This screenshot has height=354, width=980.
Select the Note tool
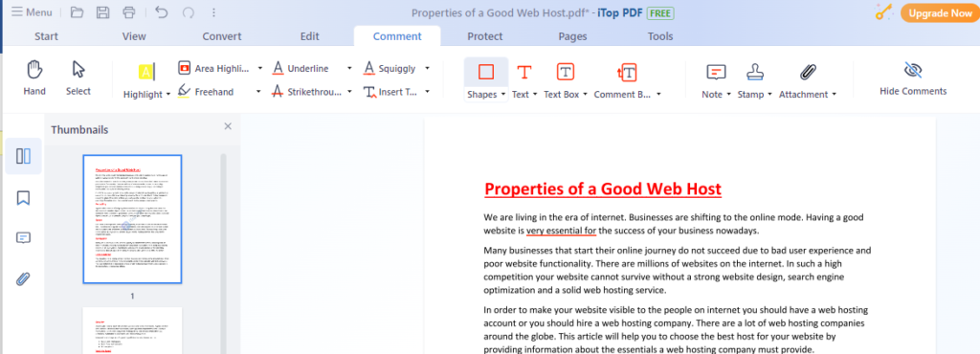(x=716, y=72)
